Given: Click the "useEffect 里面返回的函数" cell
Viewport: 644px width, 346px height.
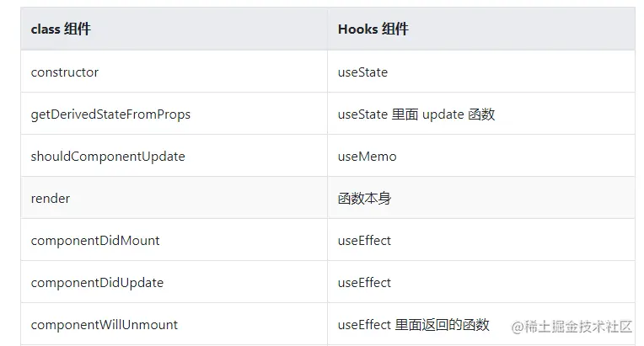Looking at the screenshot, I should 413,325.
